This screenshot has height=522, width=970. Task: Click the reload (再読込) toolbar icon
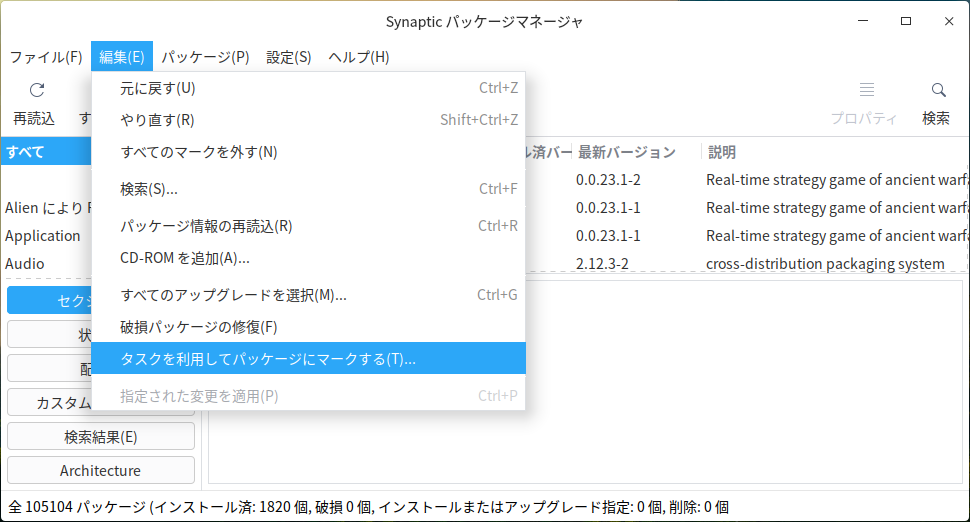pos(36,90)
